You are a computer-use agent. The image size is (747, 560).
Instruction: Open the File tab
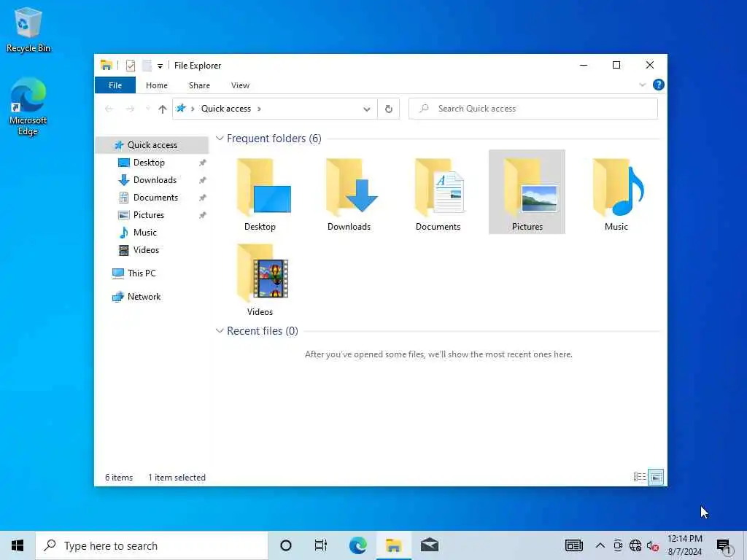(115, 85)
